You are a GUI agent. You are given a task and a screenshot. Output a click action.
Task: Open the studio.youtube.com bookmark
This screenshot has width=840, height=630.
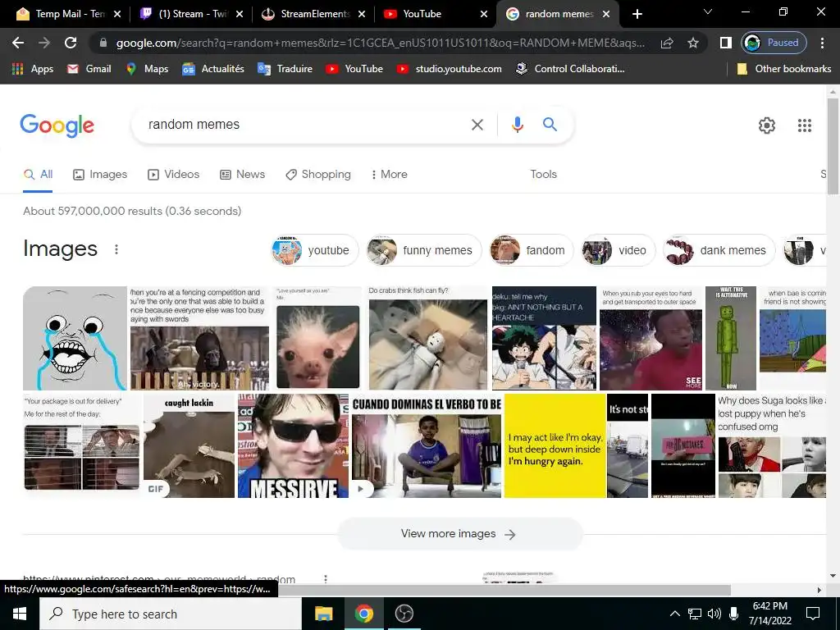[x=449, y=69]
